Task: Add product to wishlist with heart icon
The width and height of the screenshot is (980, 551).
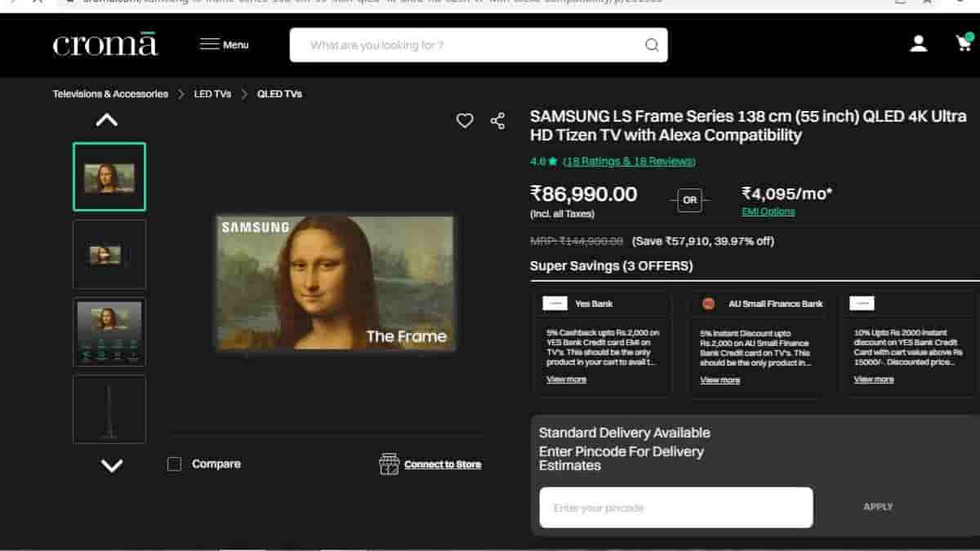Action: tap(465, 121)
